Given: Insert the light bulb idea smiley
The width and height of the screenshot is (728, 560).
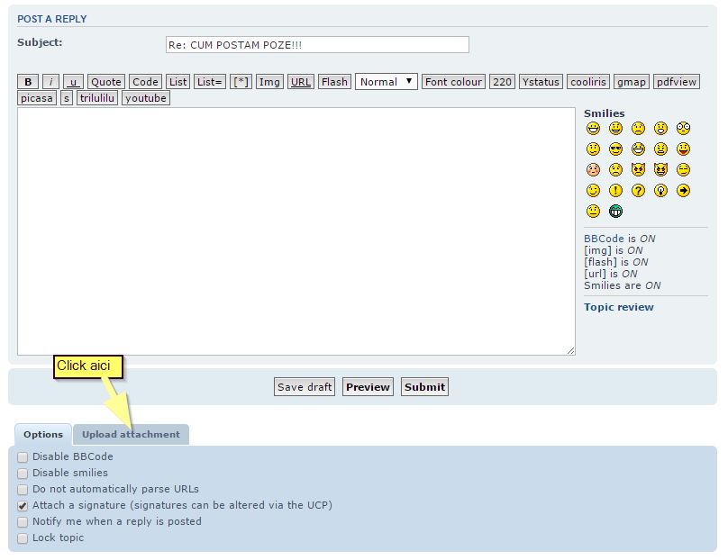Looking at the screenshot, I should (660, 191).
